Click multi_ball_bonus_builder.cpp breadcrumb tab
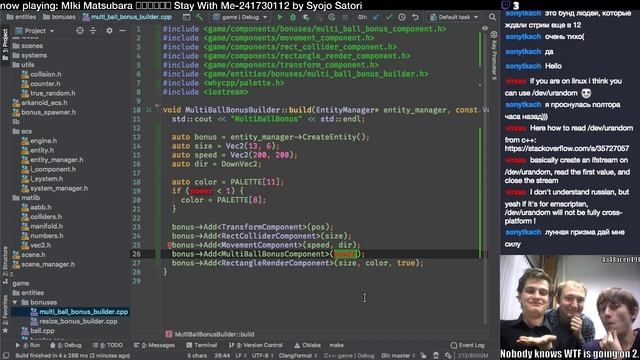This screenshot has width=640, height=360. [127, 17]
